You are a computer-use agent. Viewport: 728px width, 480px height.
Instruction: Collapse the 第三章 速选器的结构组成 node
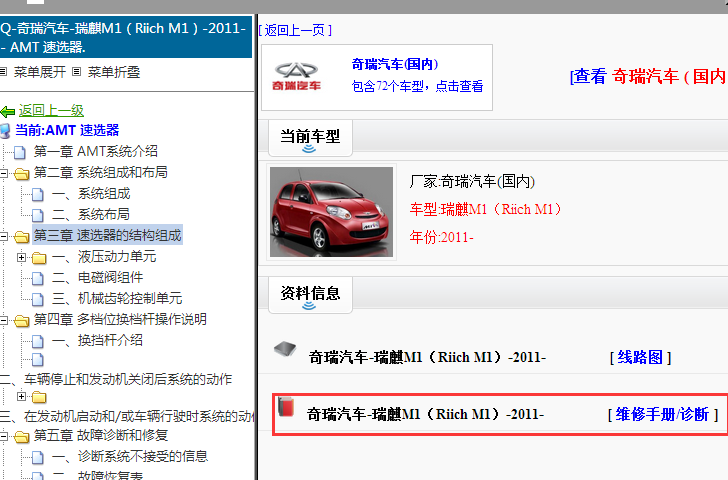pyautogui.click(x=4, y=236)
